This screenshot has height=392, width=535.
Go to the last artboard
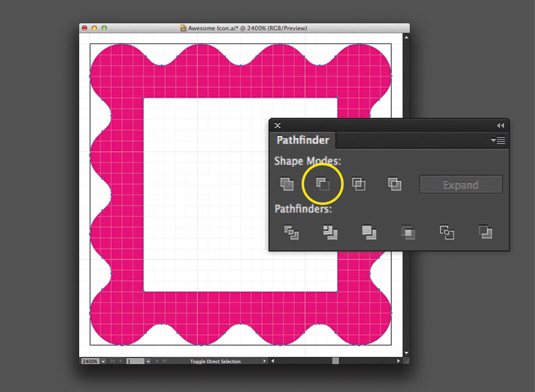(x=165, y=361)
